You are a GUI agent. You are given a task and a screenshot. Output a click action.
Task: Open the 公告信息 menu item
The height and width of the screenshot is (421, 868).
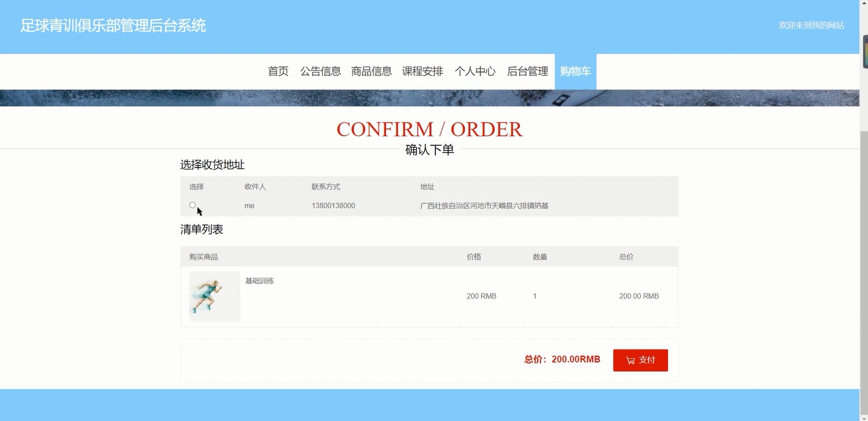[x=321, y=71]
